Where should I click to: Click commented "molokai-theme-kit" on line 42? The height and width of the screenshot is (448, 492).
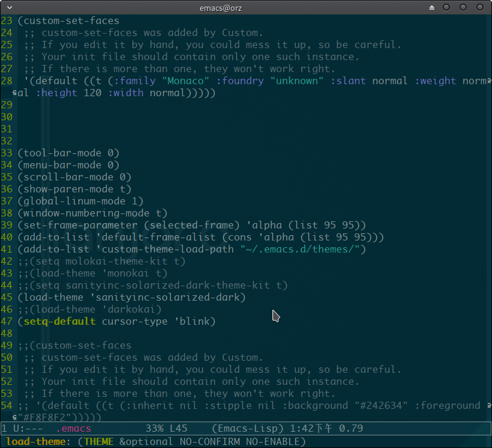click(117, 262)
